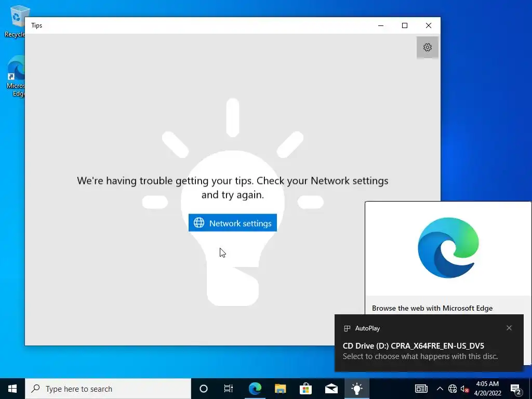532x399 pixels.
Task: Click the Network settings button
Action: click(x=232, y=223)
